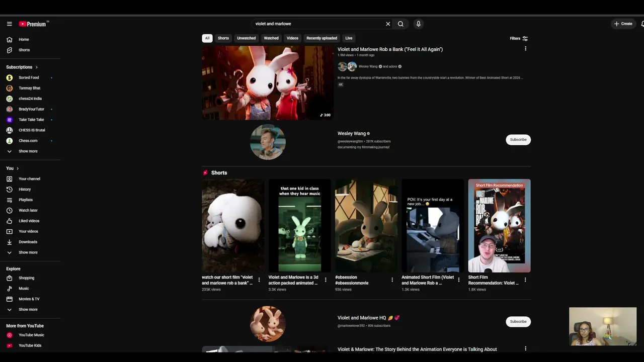
Task: Select the Live filter chip
Action: pos(349,38)
